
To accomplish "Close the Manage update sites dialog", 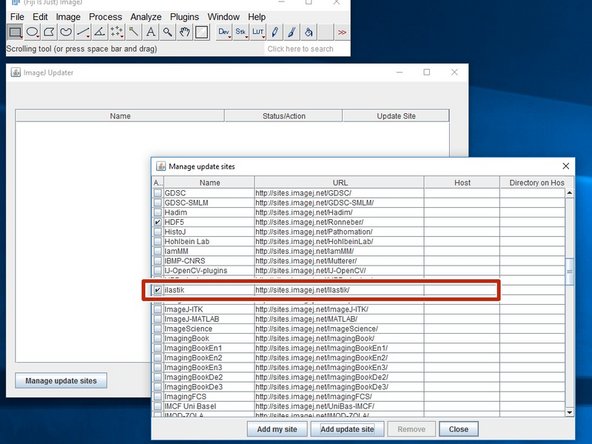I will point(566,166).
